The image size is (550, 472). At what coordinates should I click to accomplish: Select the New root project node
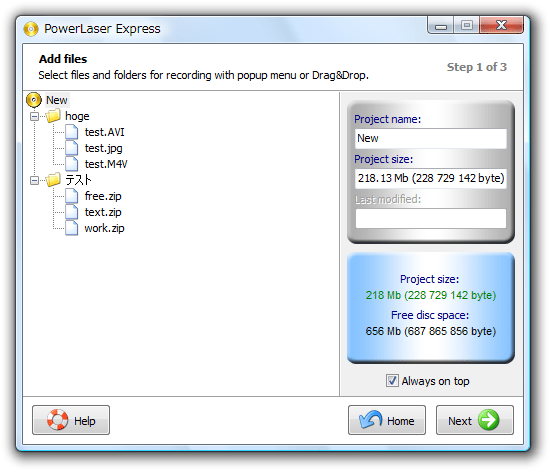coord(57,100)
